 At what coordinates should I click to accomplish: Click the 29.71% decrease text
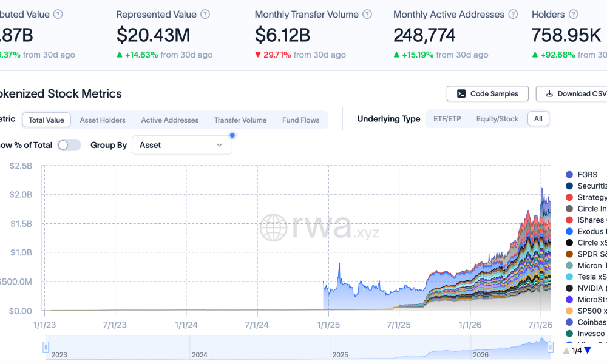click(x=277, y=55)
